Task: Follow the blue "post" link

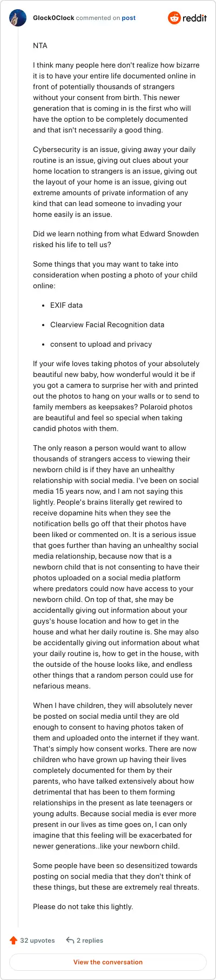Action: point(129,18)
